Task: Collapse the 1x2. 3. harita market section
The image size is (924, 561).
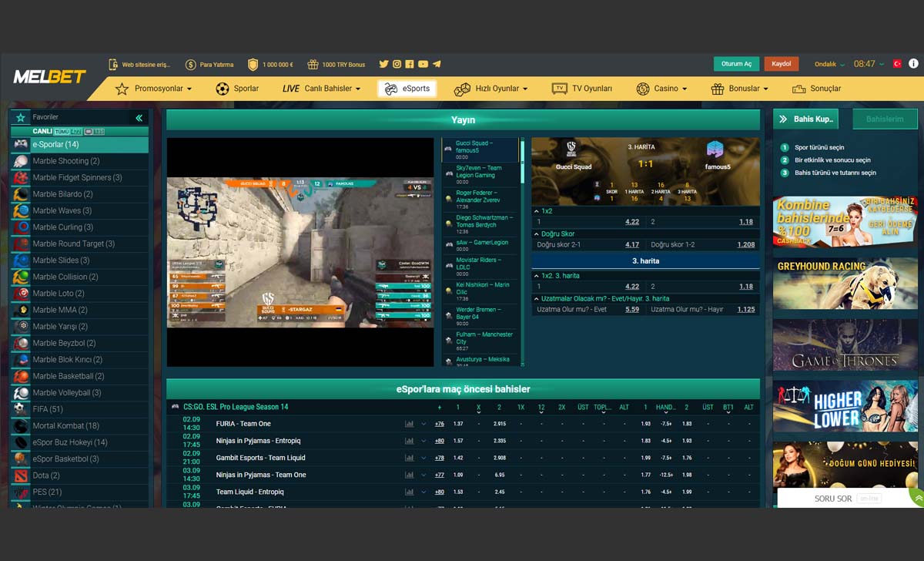Action: coord(536,275)
